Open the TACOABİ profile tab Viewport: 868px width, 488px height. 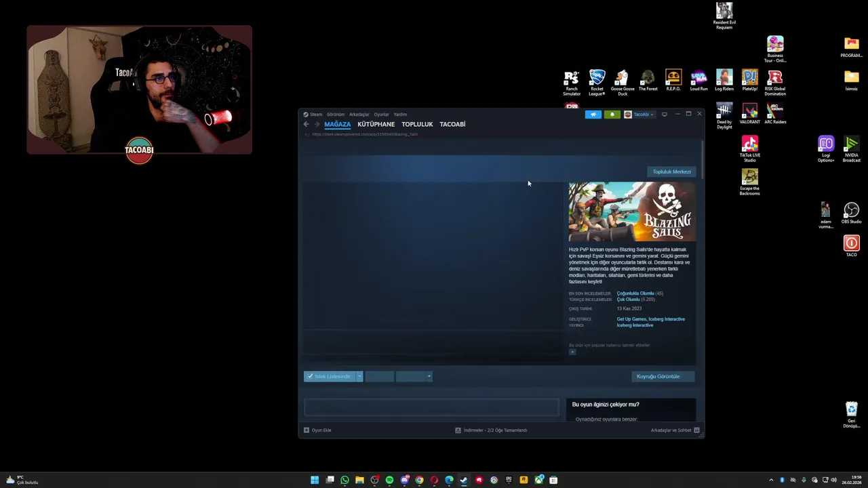452,125
